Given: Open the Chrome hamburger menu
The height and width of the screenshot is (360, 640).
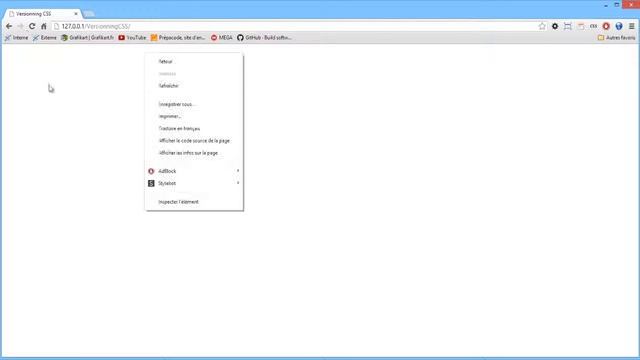Looking at the screenshot, I should [x=632, y=26].
